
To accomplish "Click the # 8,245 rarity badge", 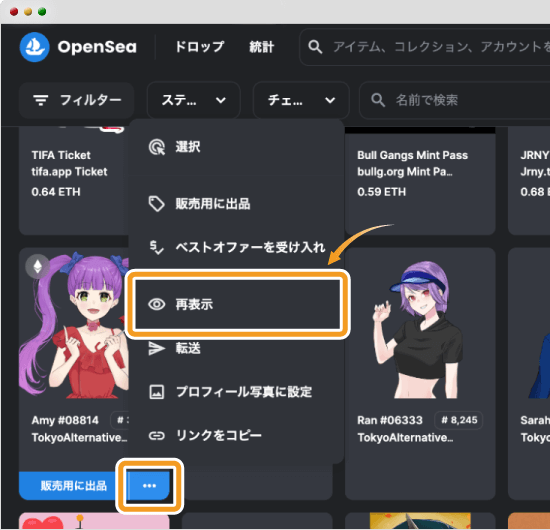I will coord(459,420).
